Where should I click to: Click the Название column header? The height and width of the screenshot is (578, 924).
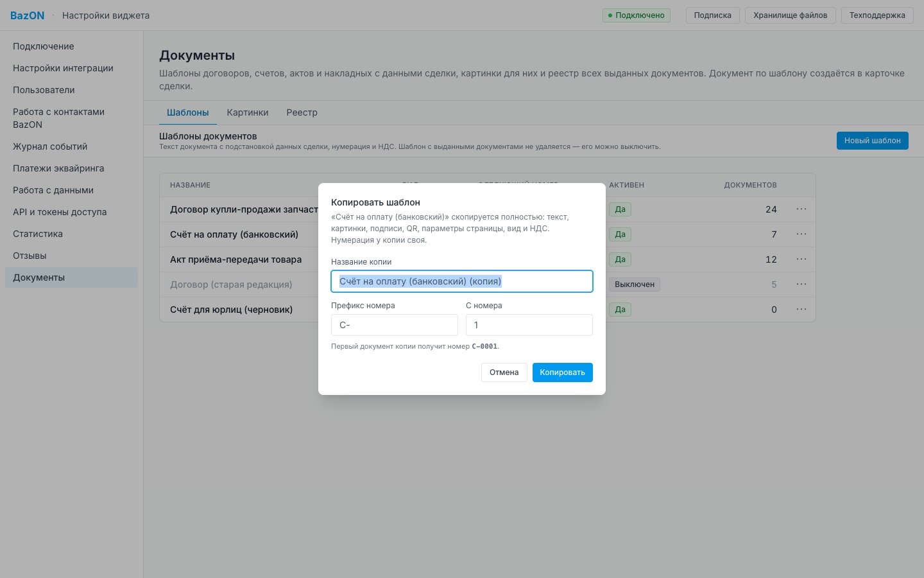coord(191,185)
